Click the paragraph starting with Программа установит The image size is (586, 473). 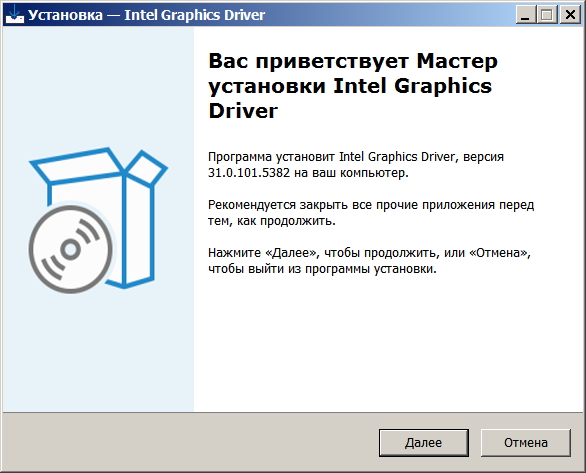[356, 165]
